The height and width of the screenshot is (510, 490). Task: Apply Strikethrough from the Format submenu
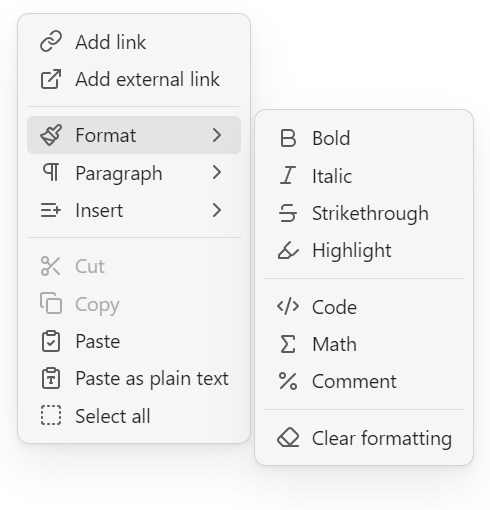coord(364,213)
